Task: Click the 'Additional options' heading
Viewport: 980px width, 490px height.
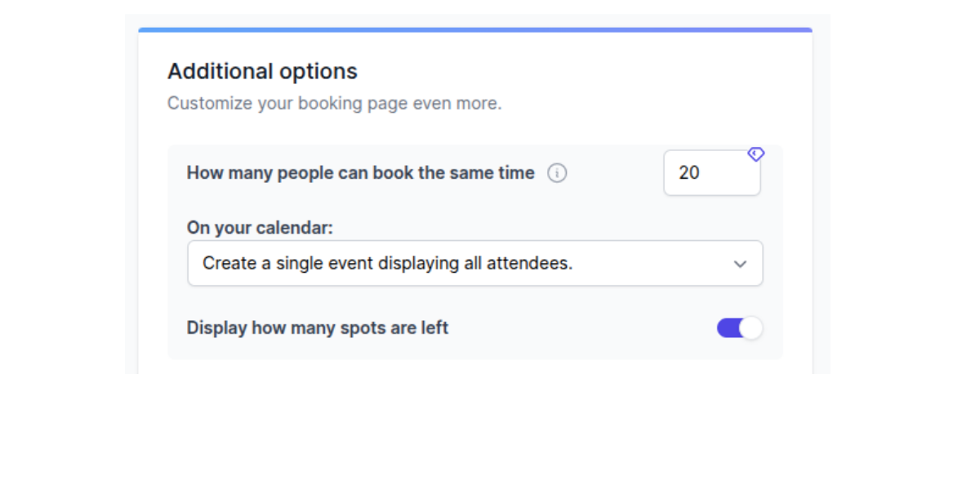Action: pos(261,71)
